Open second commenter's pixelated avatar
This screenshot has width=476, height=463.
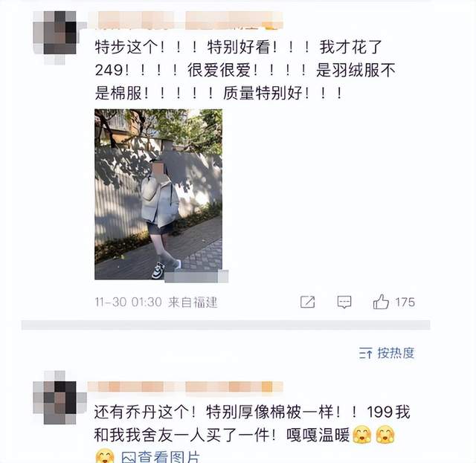59,398
